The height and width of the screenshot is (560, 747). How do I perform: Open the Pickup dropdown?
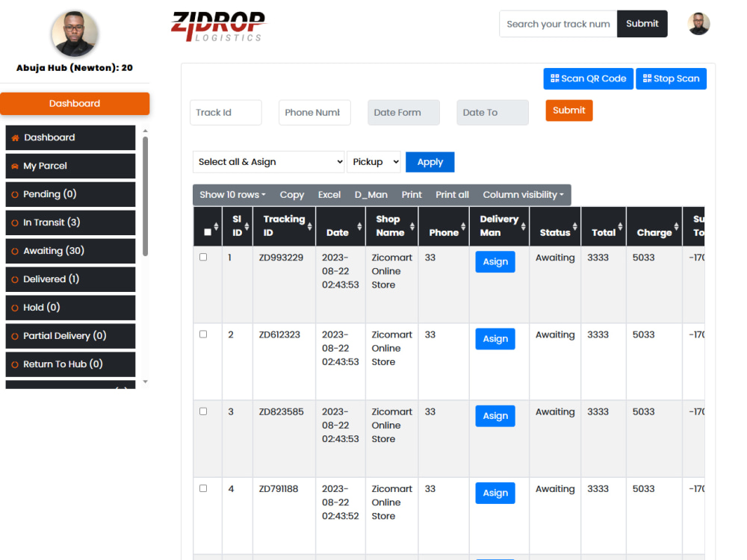(x=373, y=162)
